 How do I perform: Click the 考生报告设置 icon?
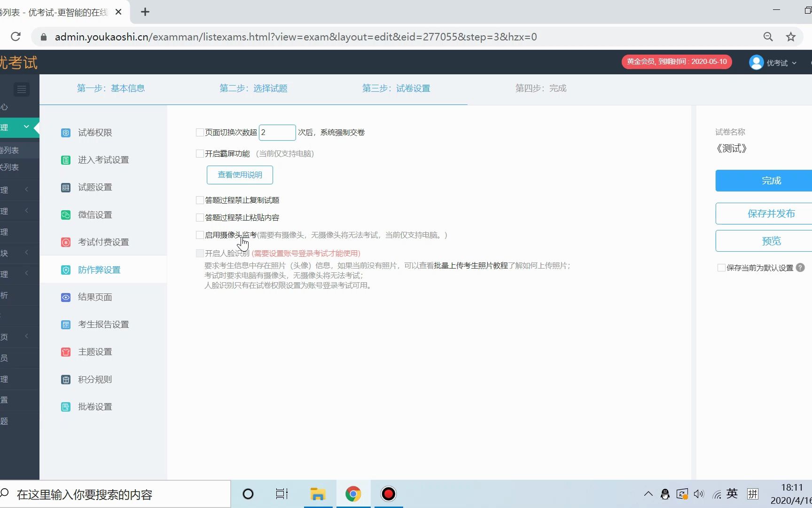pos(66,325)
